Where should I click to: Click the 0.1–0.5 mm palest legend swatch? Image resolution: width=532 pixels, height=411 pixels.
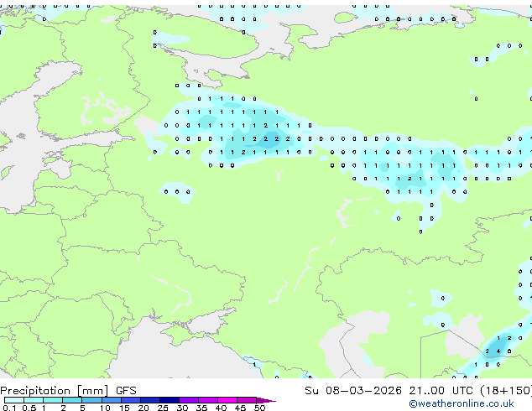14,400
